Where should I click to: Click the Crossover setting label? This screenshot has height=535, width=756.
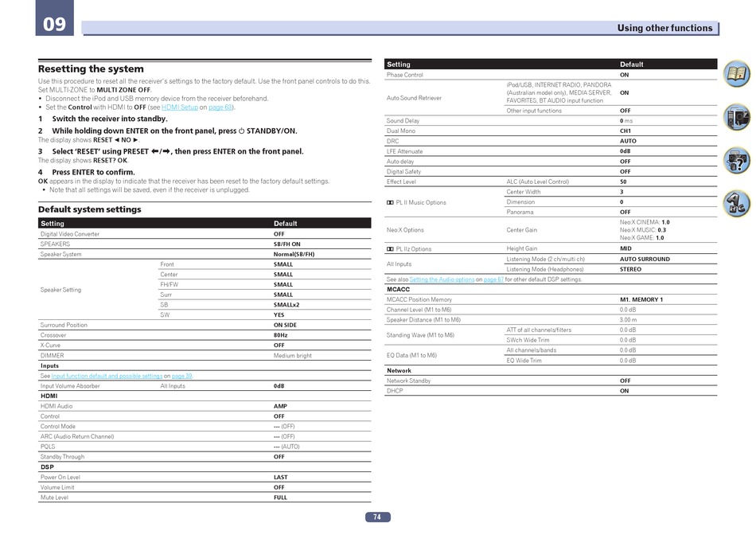tap(53, 335)
